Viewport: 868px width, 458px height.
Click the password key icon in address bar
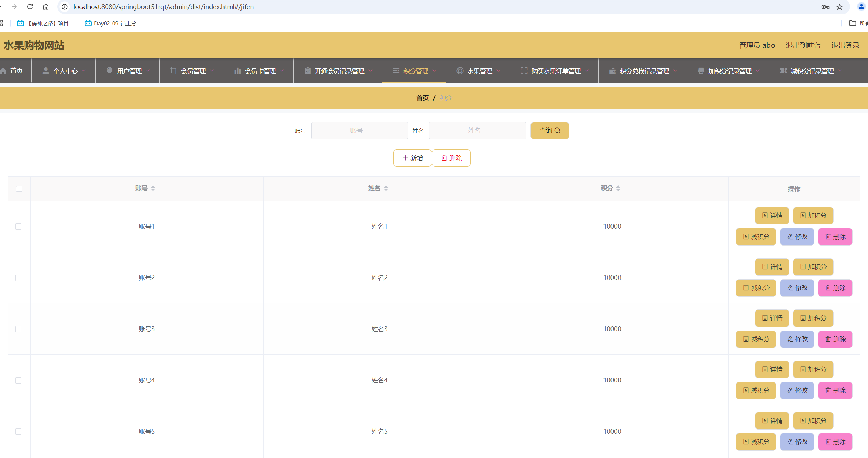pyautogui.click(x=825, y=7)
